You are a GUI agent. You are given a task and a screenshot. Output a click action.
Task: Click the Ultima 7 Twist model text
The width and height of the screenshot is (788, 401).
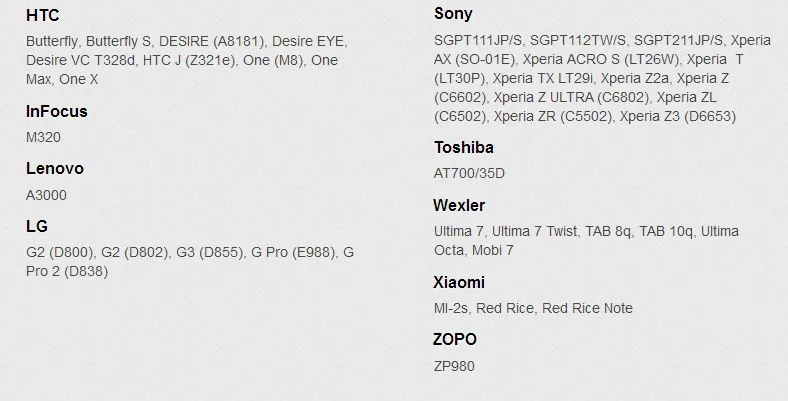click(x=534, y=231)
